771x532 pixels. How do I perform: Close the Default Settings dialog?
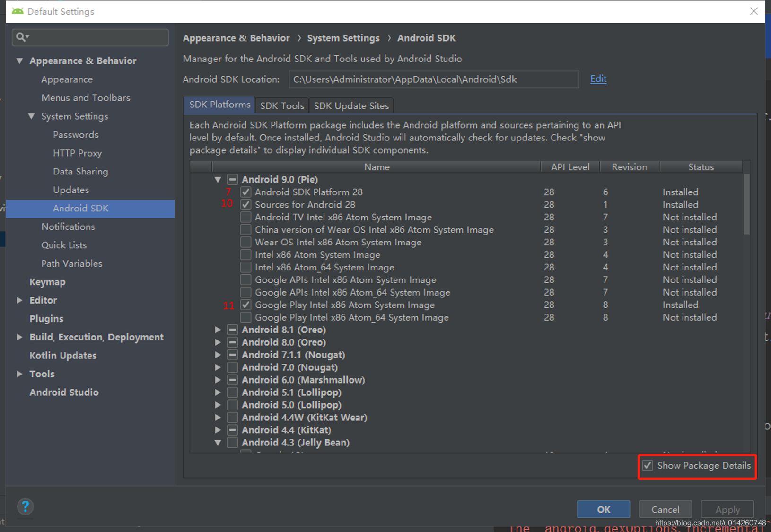coord(753,11)
